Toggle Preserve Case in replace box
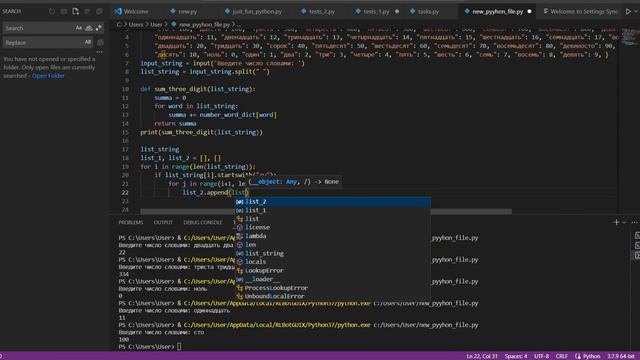Screen dimensions: 640x360 tap(88, 42)
